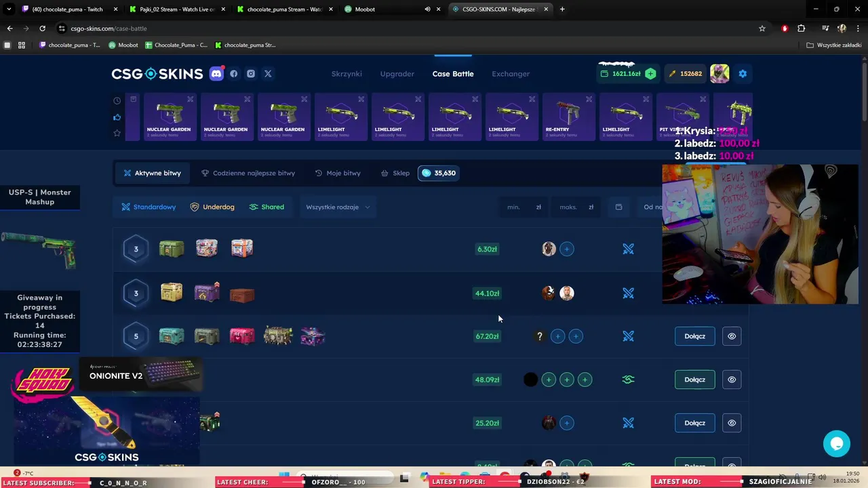Watch the 48.09zł battle via eye icon
The image size is (868, 488).
coord(732,380)
